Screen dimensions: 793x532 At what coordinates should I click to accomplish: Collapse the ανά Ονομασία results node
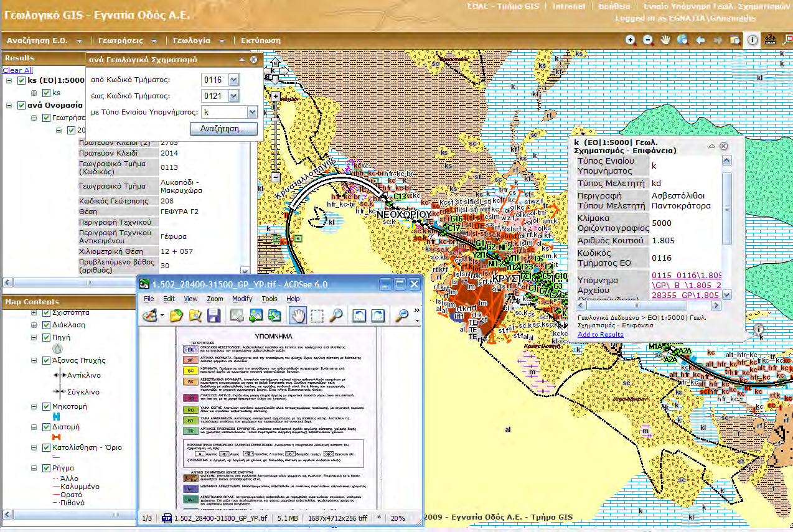pyautogui.click(x=9, y=105)
